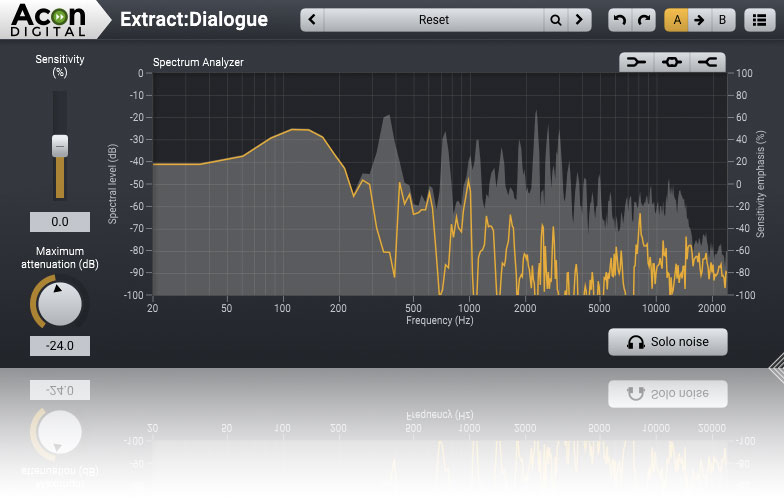Toggle Solo noise listening
This screenshot has height=500, width=784.
pyautogui.click(x=667, y=342)
